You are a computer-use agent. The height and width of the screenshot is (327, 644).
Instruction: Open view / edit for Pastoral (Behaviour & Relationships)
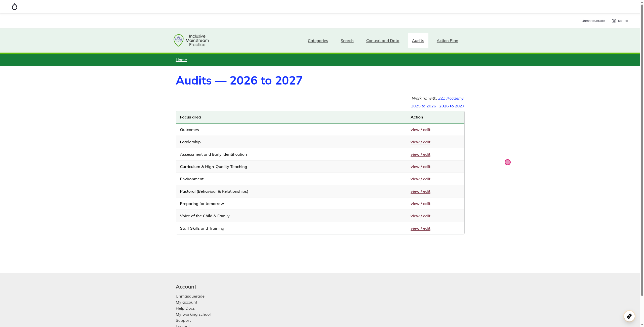pyautogui.click(x=420, y=191)
